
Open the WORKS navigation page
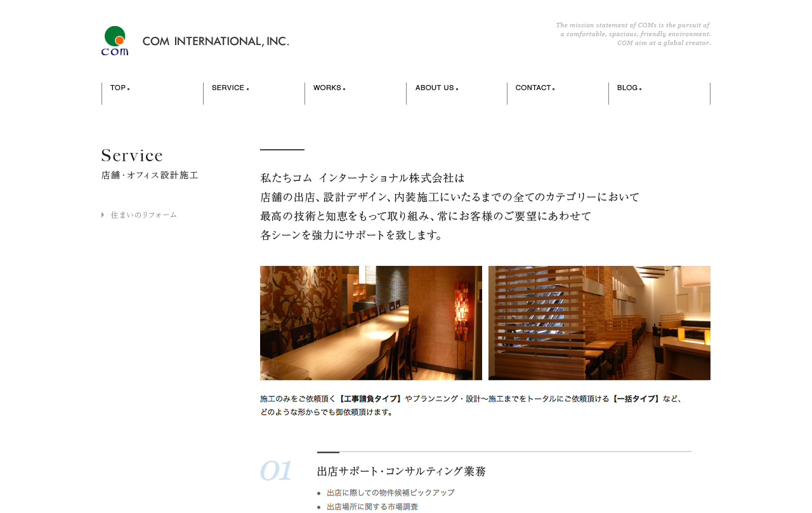328,88
